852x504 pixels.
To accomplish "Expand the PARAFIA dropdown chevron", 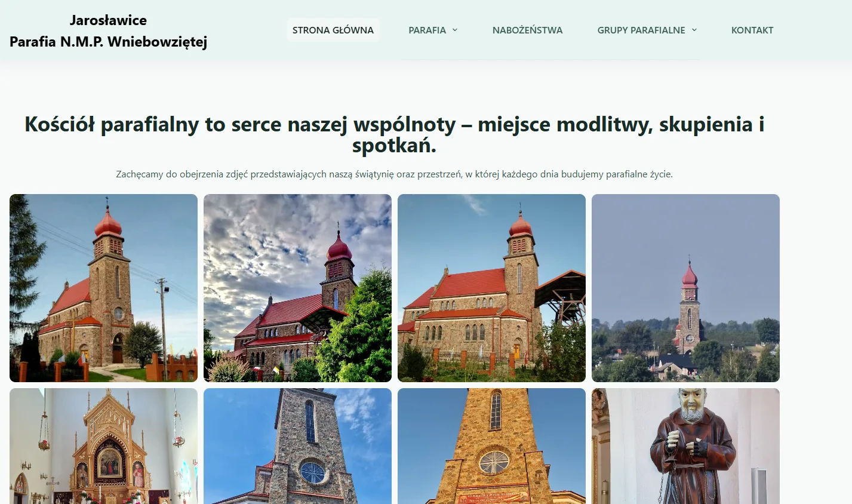I will pyautogui.click(x=455, y=30).
